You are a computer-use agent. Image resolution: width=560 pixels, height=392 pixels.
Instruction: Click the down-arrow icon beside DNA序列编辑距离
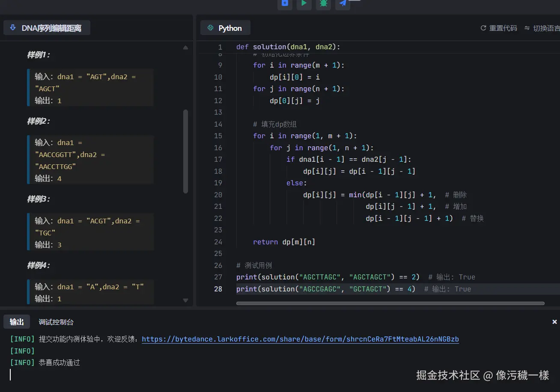(x=13, y=28)
